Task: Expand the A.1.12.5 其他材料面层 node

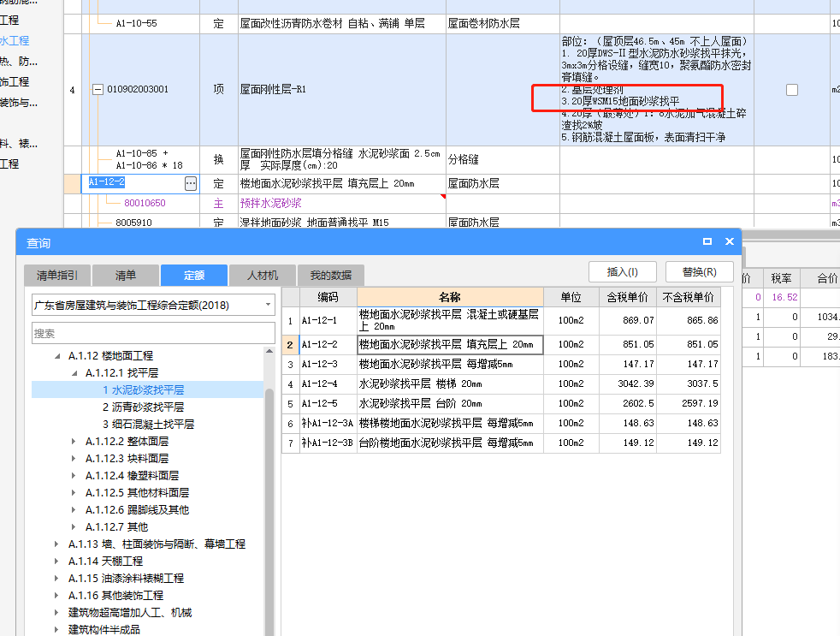Action: point(74,493)
